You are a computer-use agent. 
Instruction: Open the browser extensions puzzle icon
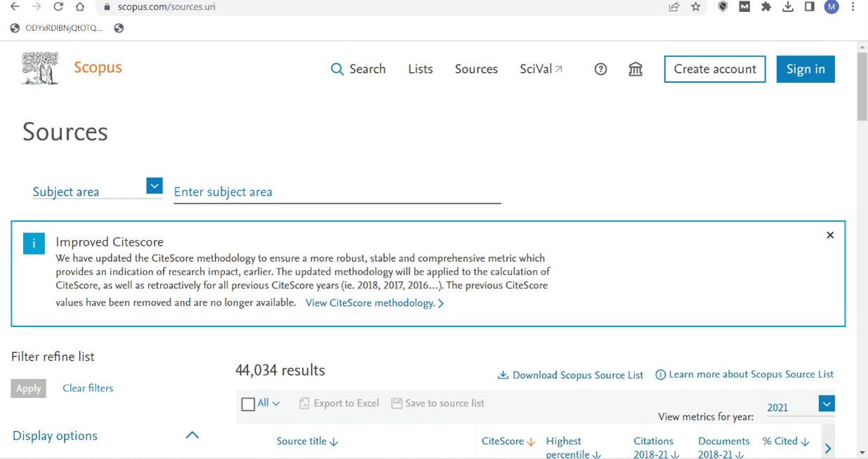point(766,7)
